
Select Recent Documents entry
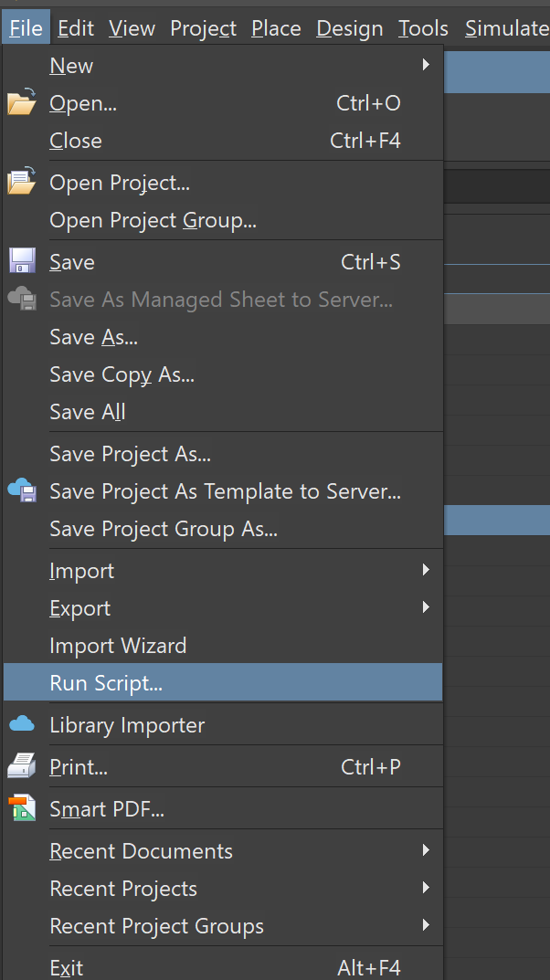223,850
